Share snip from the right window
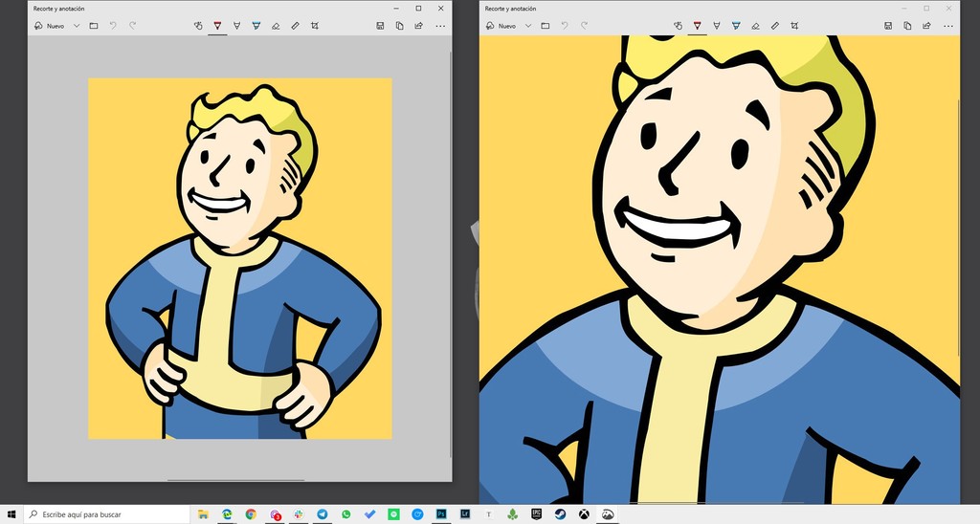The image size is (980, 524). (x=926, y=26)
